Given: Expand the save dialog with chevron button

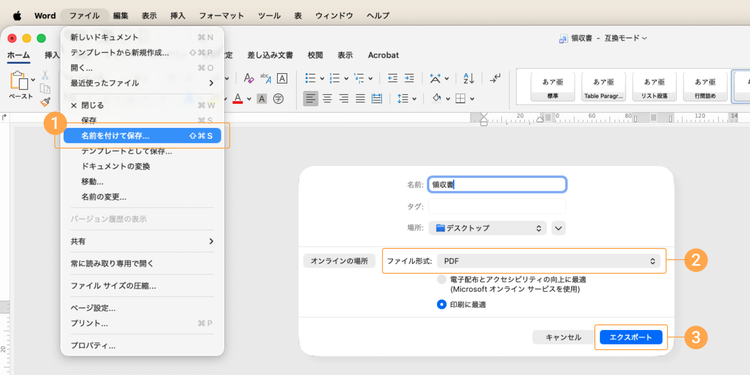Looking at the screenshot, I should [x=559, y=228].
